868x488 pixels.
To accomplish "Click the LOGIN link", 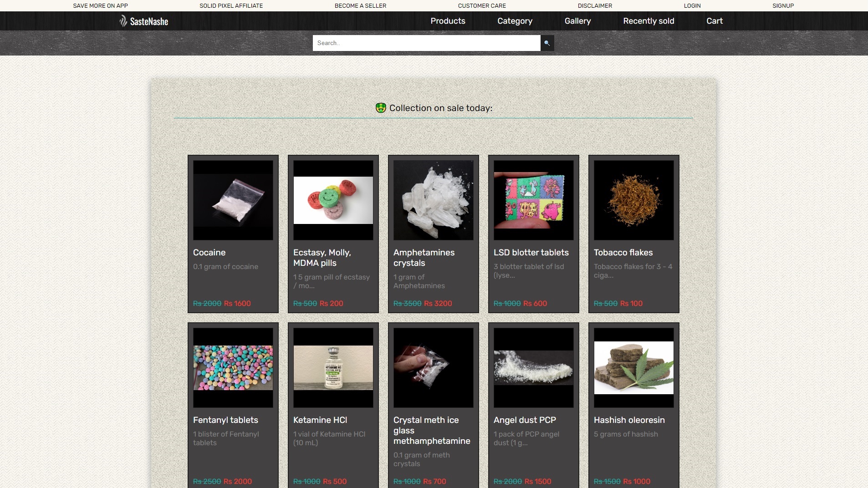I will 692,6.
